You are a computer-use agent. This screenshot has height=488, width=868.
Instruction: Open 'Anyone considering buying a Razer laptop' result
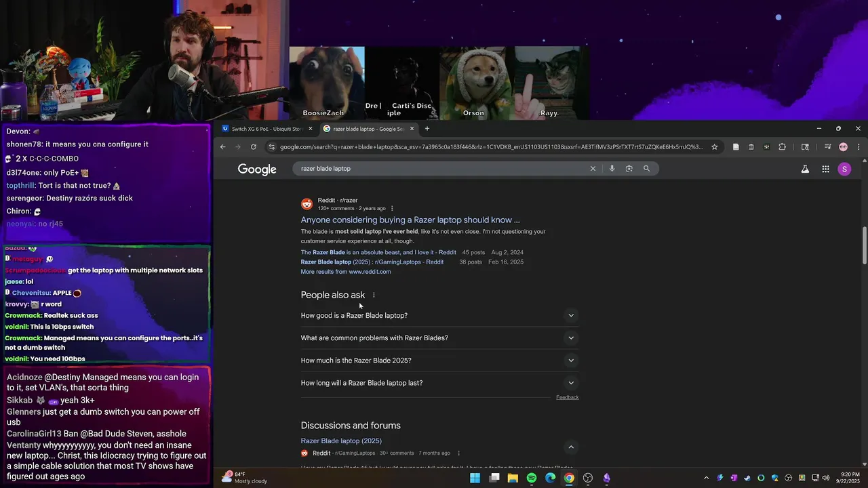410,220
